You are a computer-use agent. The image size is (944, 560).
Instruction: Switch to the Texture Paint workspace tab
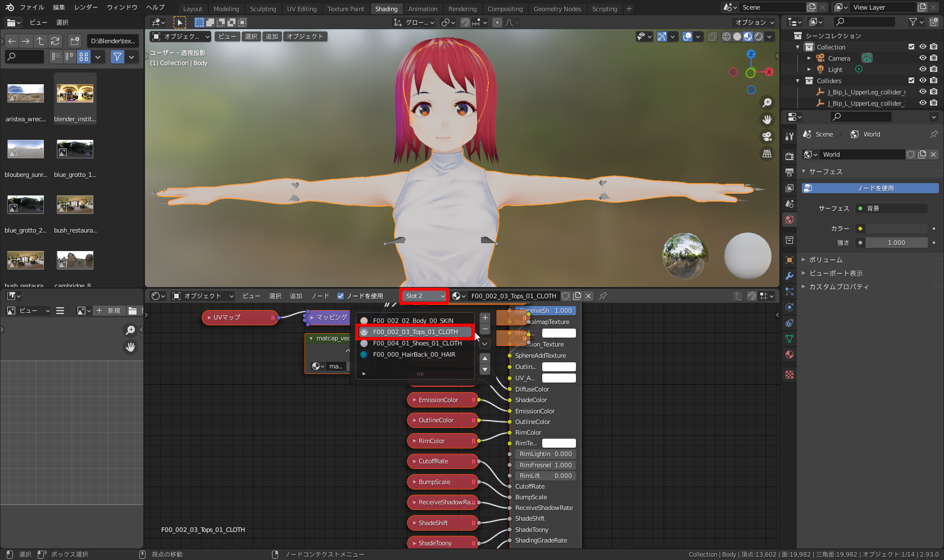tap(346, 8)
